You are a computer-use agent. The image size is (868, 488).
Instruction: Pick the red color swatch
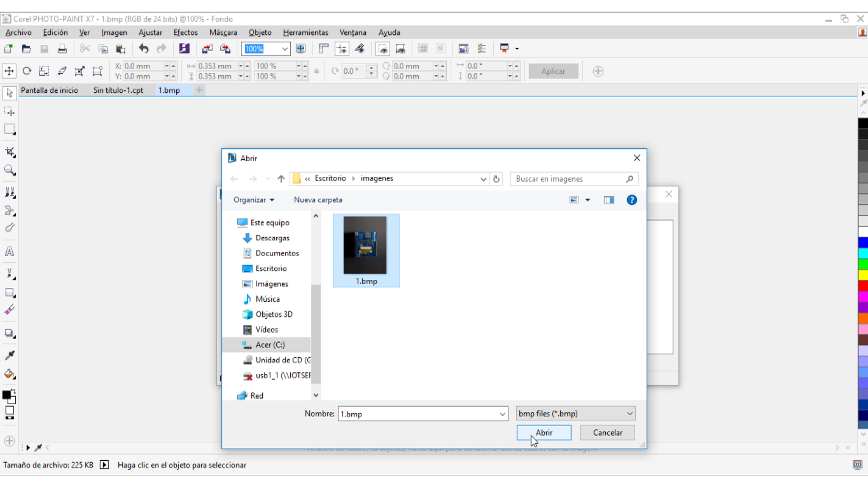coord(863,286)
